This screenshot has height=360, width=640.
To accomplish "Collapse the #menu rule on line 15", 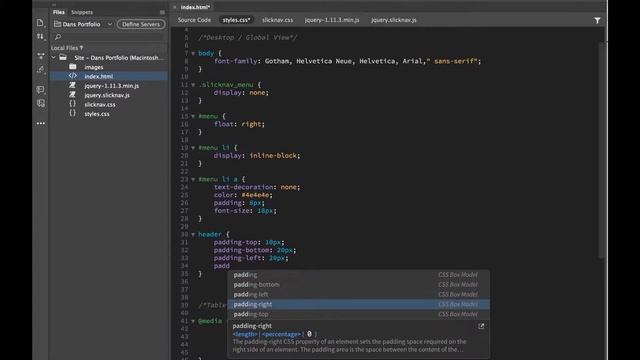I will (193, 116).
